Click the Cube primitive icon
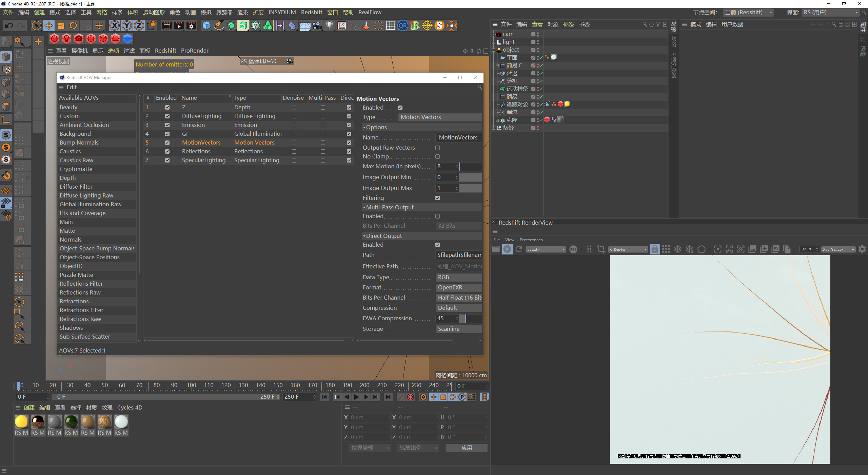Screen dimensions: 868x475 coord(206,25)
